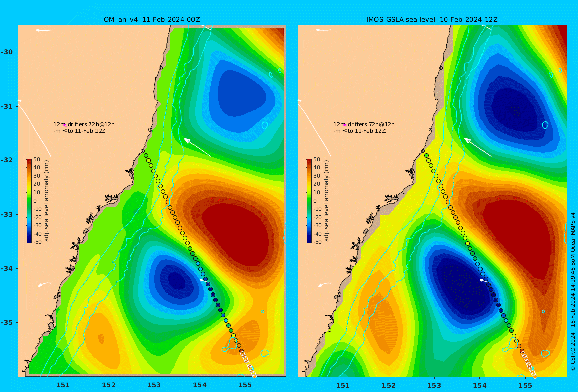The image size is (578, 392).
Task: Click longitude label 152 under the OM_an_v4 map
Action: [109, 385]
